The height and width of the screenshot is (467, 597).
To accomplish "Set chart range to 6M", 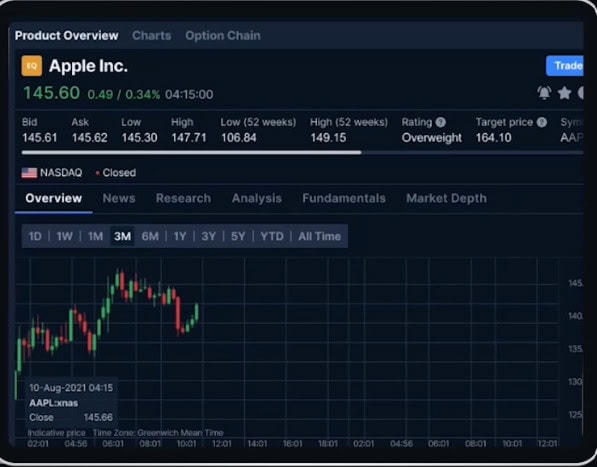I will (x=150, y=236).
